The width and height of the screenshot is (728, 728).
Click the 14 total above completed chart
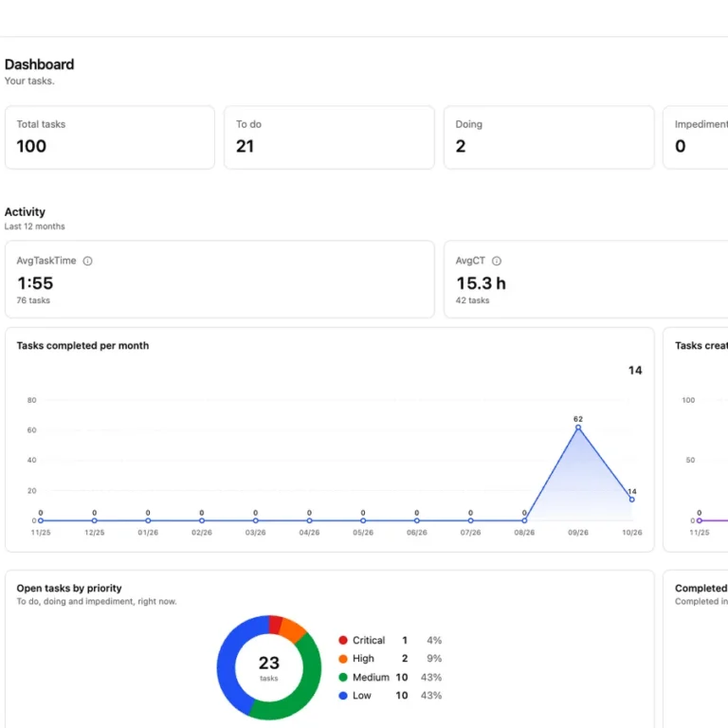tap(635, 371)
